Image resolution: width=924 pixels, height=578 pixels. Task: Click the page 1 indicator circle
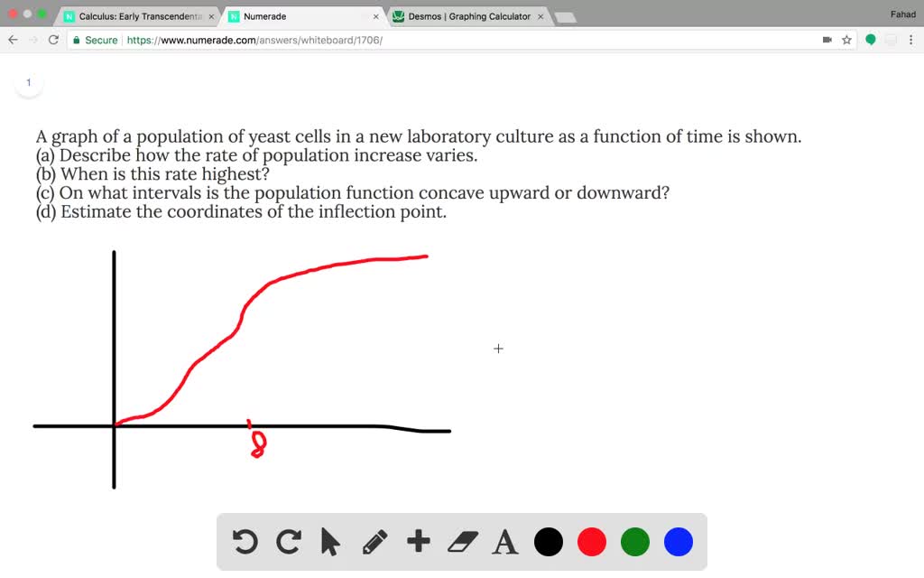coord(29,82)
